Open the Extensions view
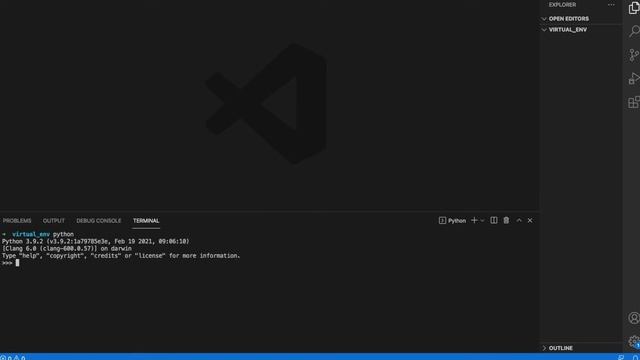 (x=634, y=102)
